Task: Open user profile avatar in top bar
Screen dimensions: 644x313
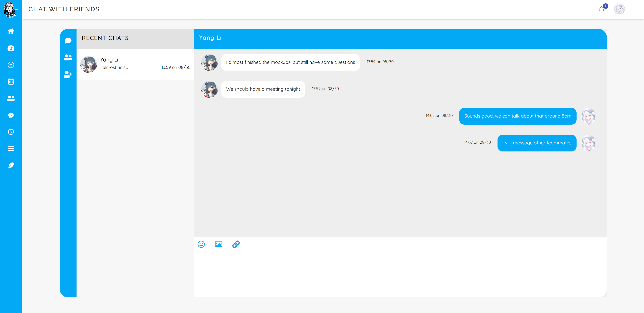Action: click(619, 10)
